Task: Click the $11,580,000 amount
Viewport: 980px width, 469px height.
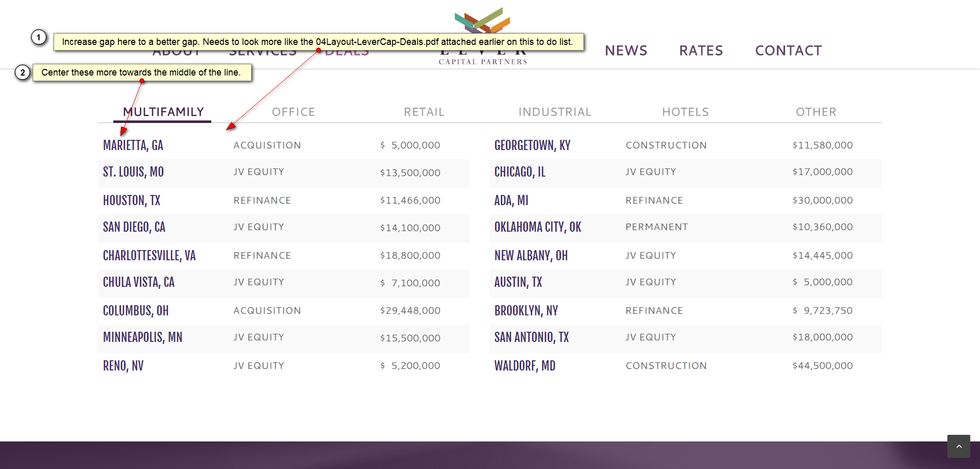Action: pyautogui.click(x=823, y=145)
